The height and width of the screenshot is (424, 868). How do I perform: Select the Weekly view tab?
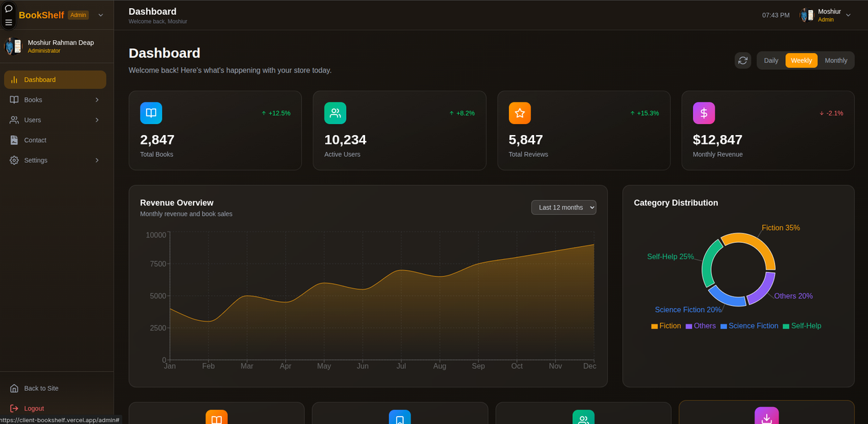[801, 60]
